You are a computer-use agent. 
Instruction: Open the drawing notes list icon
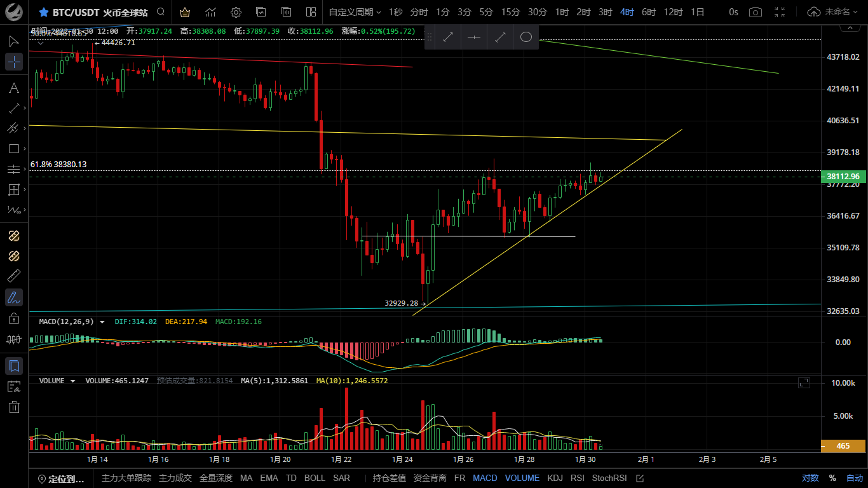14,386
